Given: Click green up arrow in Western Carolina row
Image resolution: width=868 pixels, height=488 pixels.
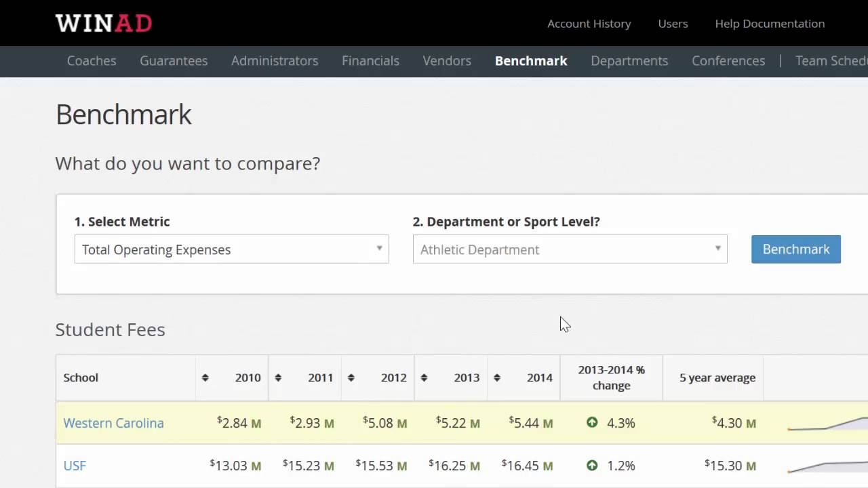Looking at the screenshot, I should point(592,423).
